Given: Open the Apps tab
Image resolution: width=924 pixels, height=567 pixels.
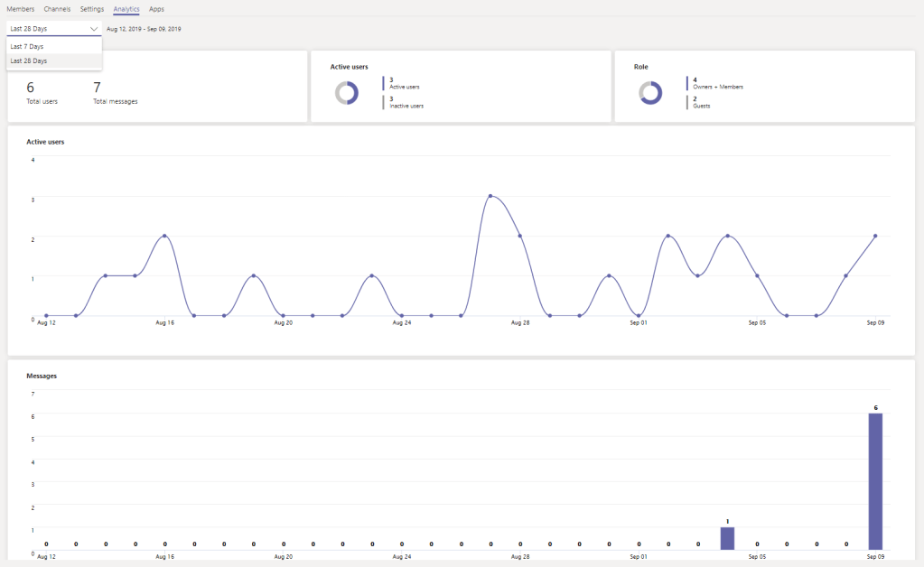Looking at the screenshot, I should tap(156, 8).
